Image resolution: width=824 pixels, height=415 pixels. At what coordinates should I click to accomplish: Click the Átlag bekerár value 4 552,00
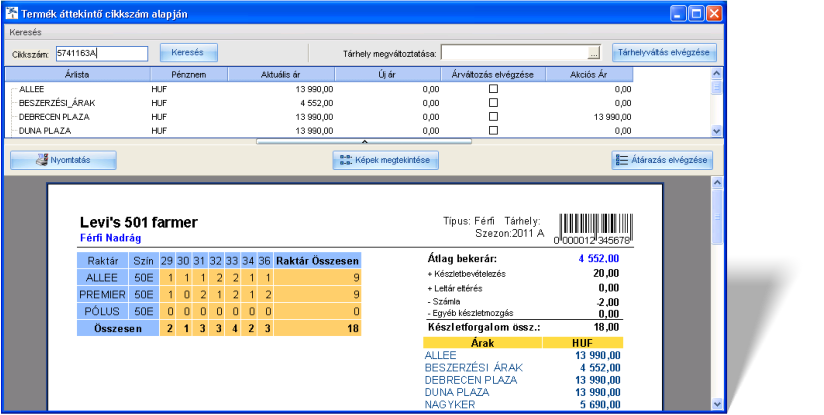tap(599, 259)
